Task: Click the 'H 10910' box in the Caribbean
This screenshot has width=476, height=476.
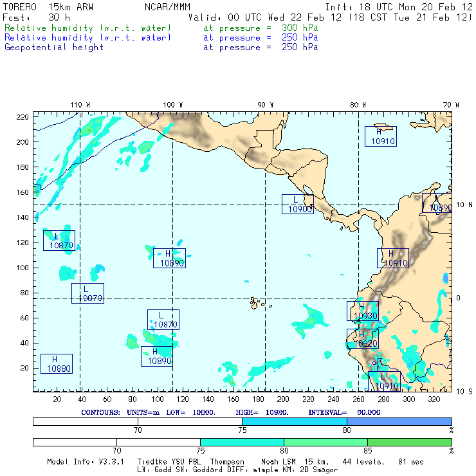Action: pyautogui.click(x=381, y=136)
